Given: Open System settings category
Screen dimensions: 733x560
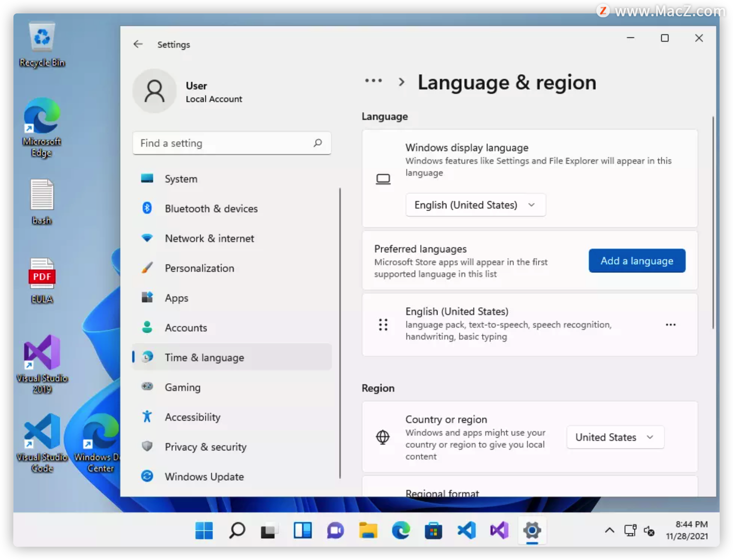Looking at the screenshot, I should click(x=232, y=179).
